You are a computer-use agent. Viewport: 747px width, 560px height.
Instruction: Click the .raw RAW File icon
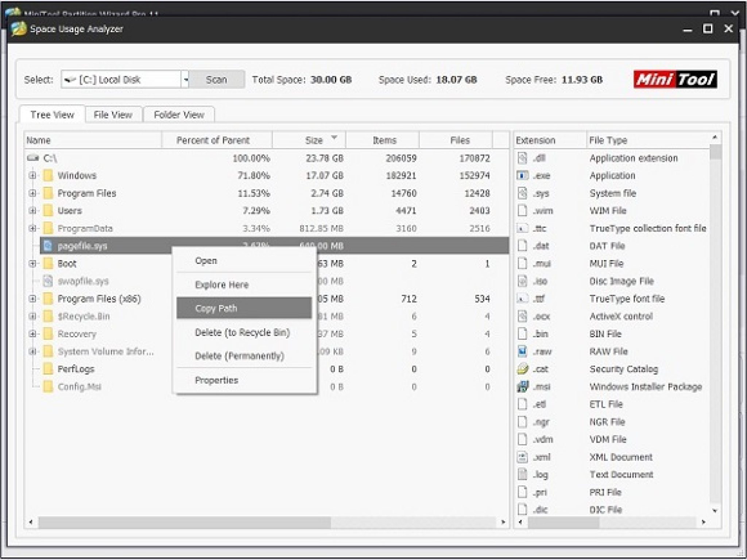coord(522,351)
